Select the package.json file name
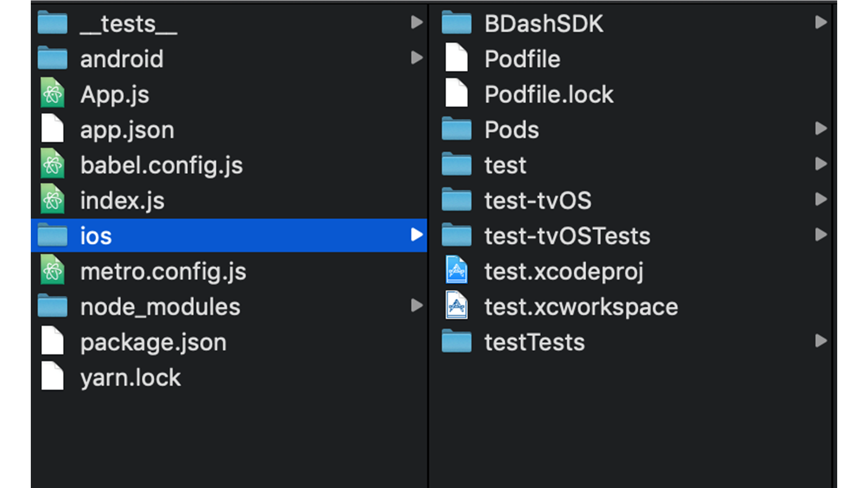Image resolution: width=868 pixels, height=488 pixels. click(x=154, y=343)
